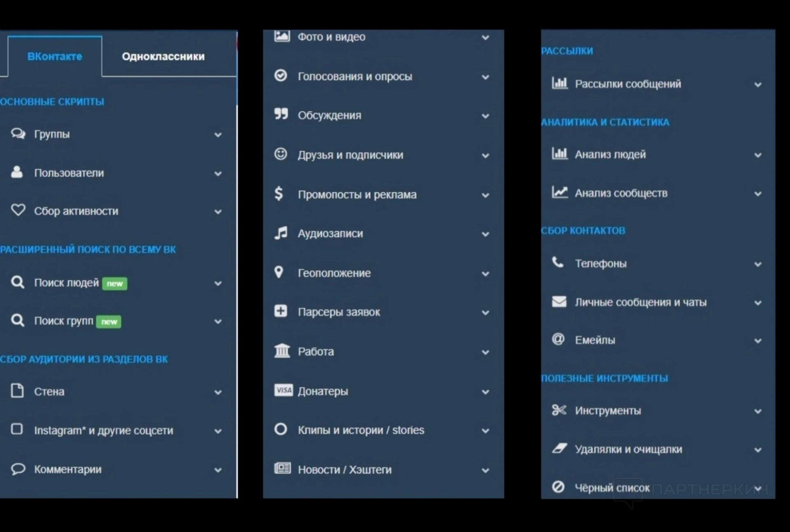Click the phone icon for Телефоны
Image resolution: width=790 pixels, height=532 pixels.
(x=558, y=262)
